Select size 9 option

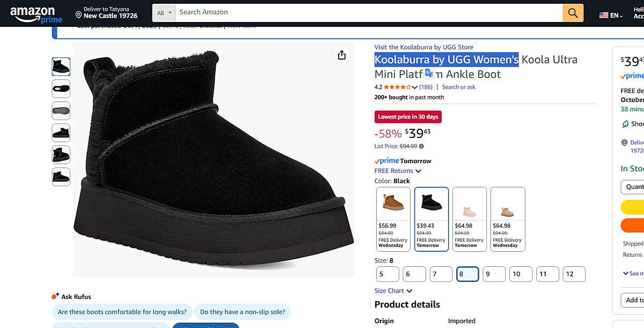click(x=494, y=274)
